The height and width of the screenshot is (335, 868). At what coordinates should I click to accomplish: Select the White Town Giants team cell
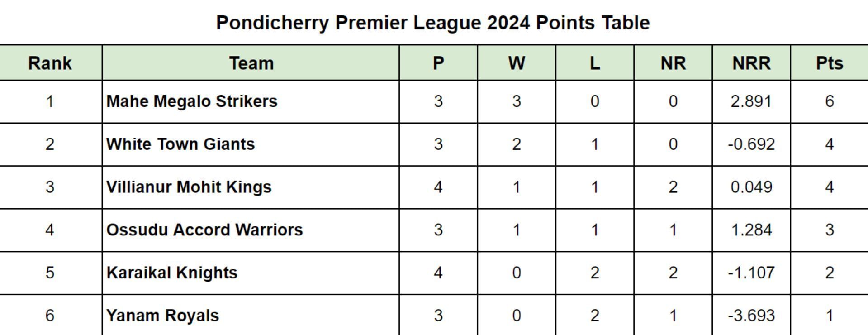click(180, 144)
